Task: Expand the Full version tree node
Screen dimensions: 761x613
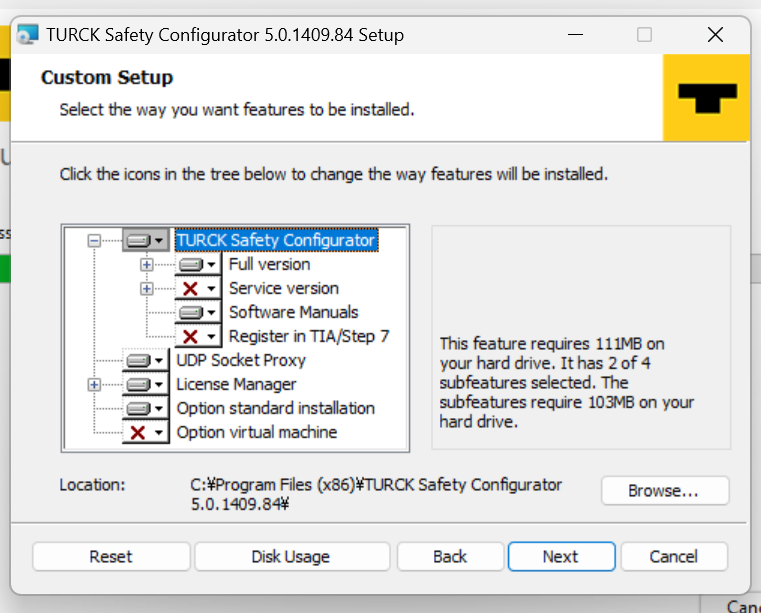Action: pyautogui.click(x=146, y=265)
